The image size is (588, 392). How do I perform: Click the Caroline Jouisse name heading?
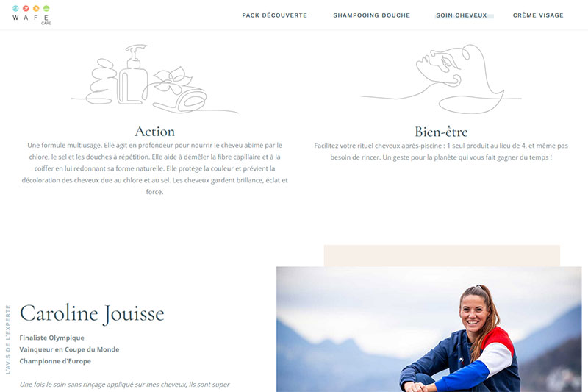92,313
